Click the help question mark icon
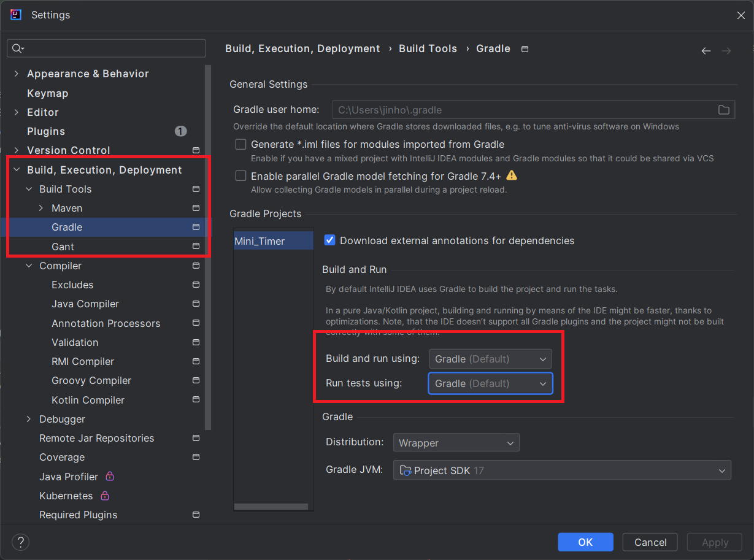754x560 pixels. [x=21, y=542]
